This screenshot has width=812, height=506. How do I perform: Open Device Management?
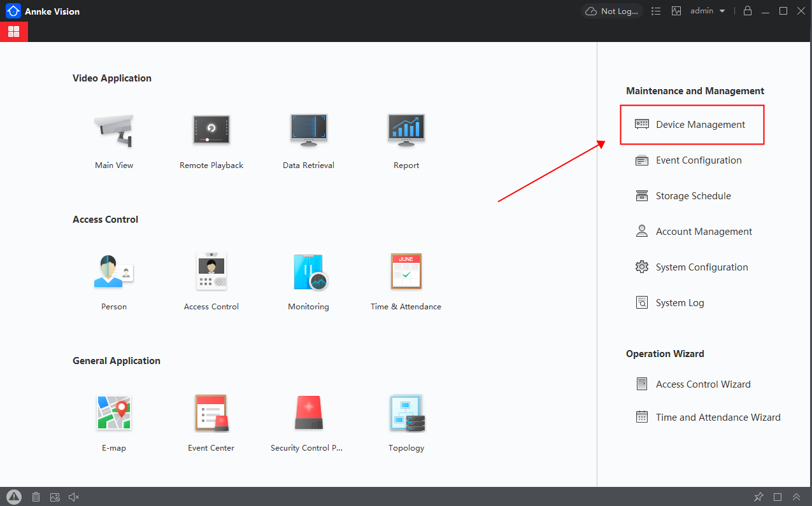(700, 125)
